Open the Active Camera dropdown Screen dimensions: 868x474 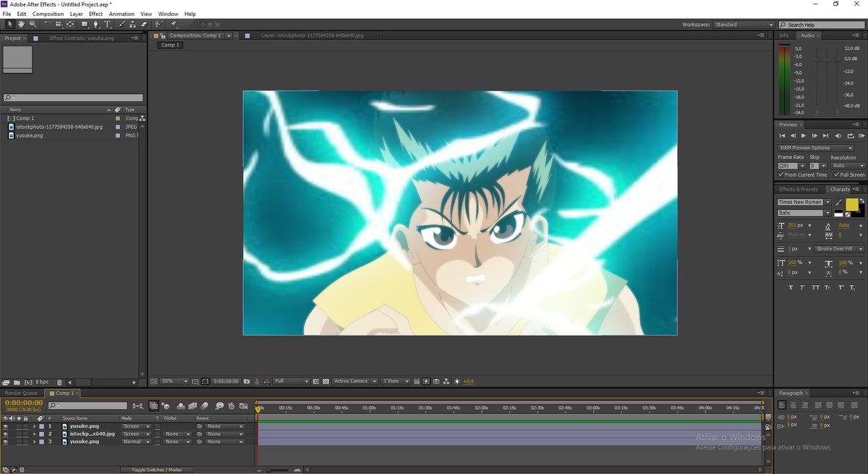355,381
